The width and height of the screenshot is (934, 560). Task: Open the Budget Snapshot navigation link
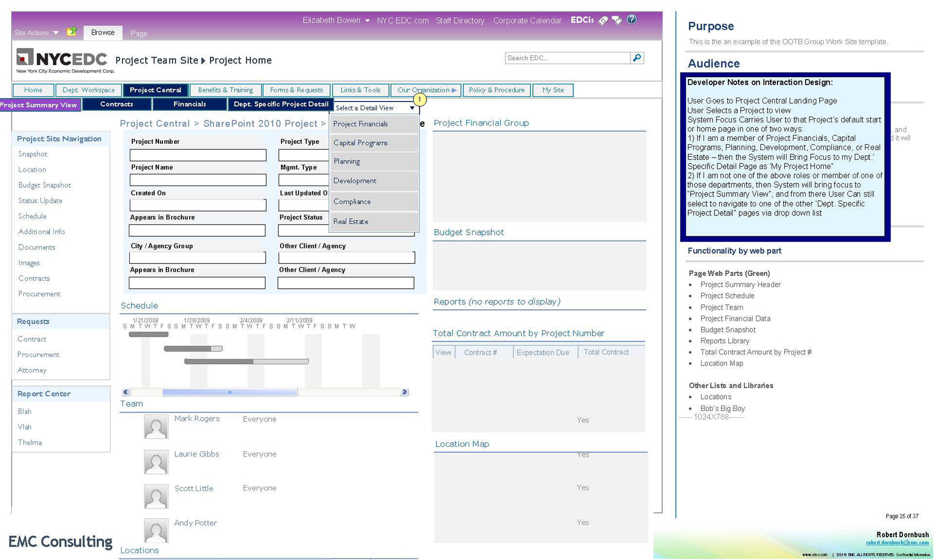[x=44, y=185]
